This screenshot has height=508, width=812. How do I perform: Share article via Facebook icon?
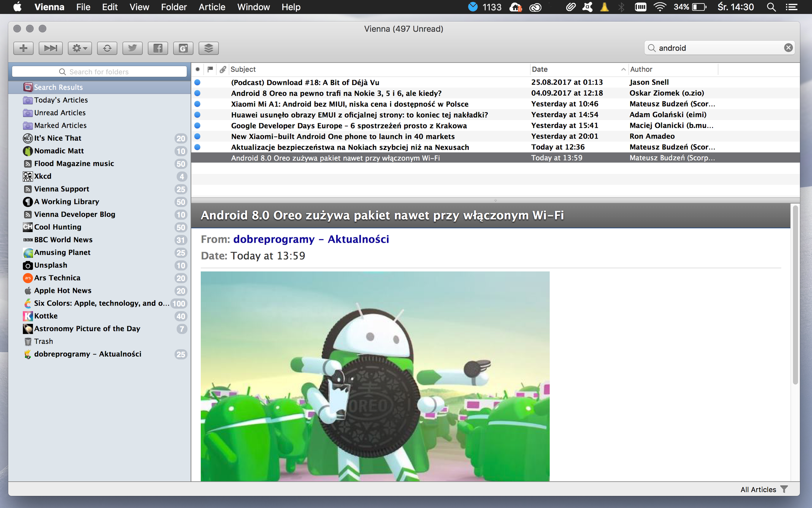[x=158, y=48]
